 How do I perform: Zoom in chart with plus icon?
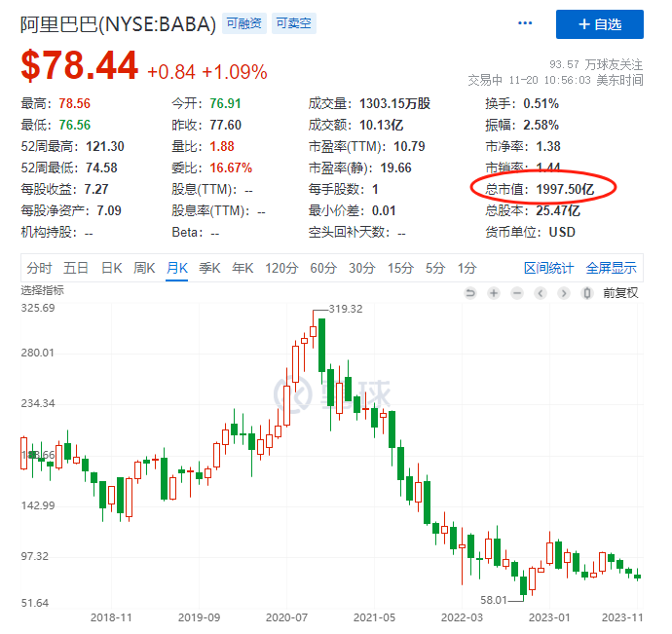(494, 293)
